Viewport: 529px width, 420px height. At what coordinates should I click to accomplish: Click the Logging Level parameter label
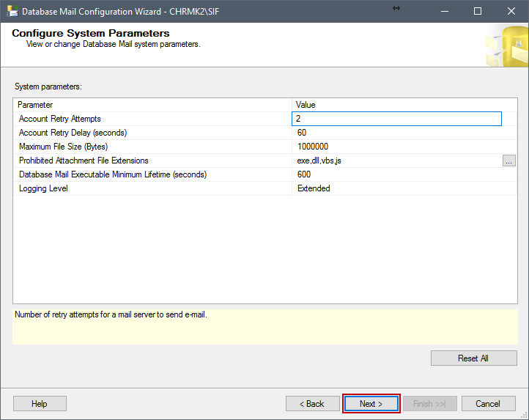click(43, 188)
